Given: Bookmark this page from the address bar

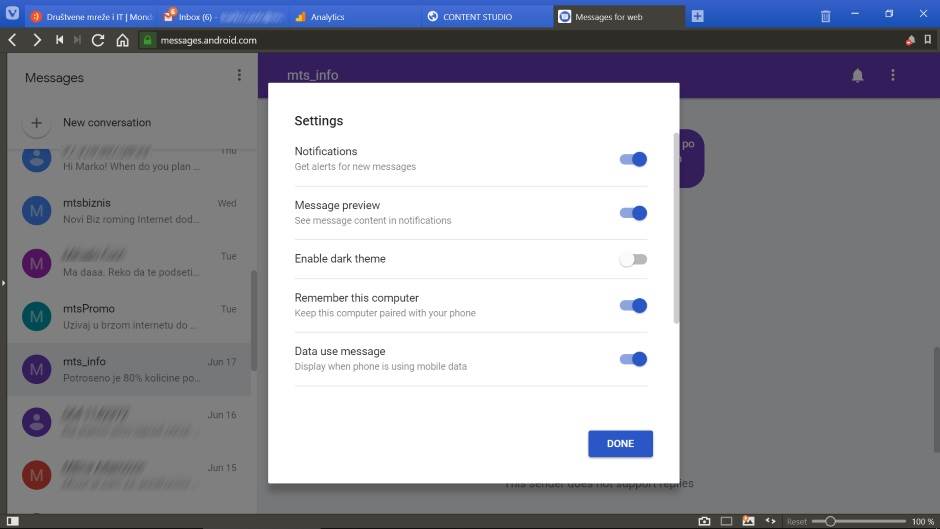Looking at the screenshot, I should pos(928,40).
